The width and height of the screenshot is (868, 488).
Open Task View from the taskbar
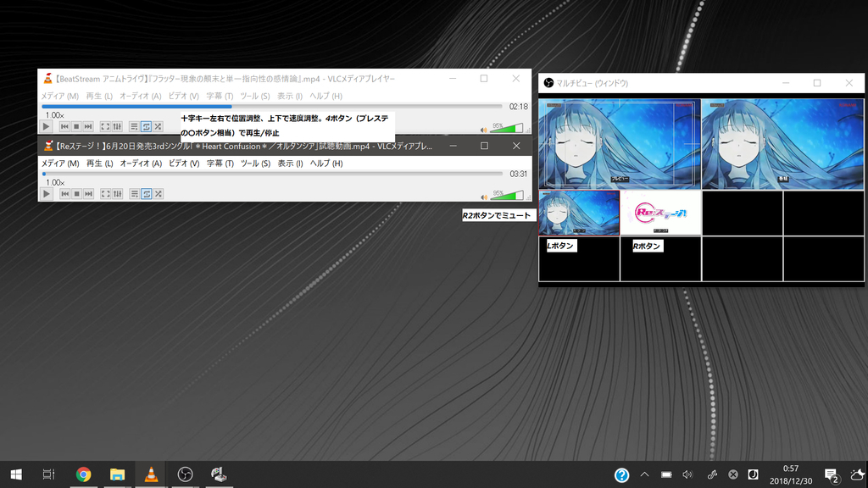[48, 474]
